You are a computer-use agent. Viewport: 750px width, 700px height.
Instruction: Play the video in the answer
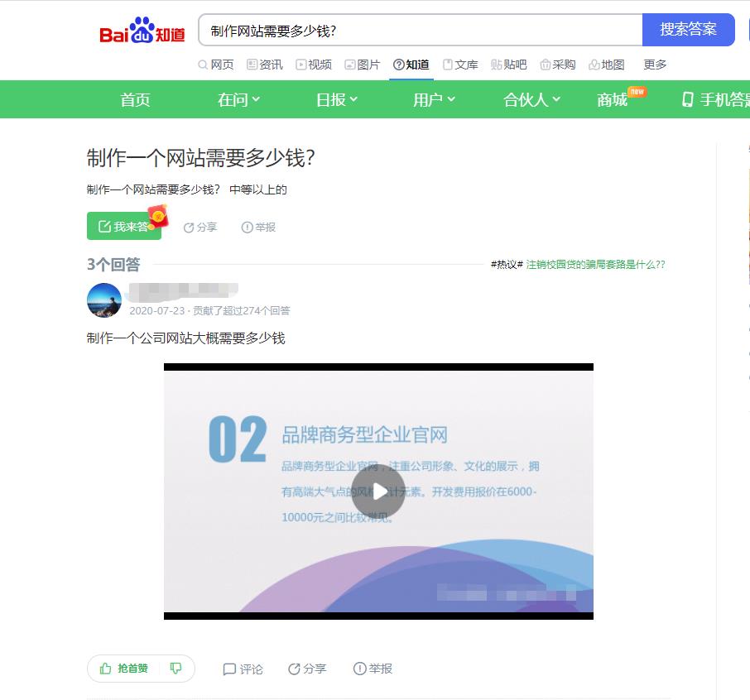point(379,490)
